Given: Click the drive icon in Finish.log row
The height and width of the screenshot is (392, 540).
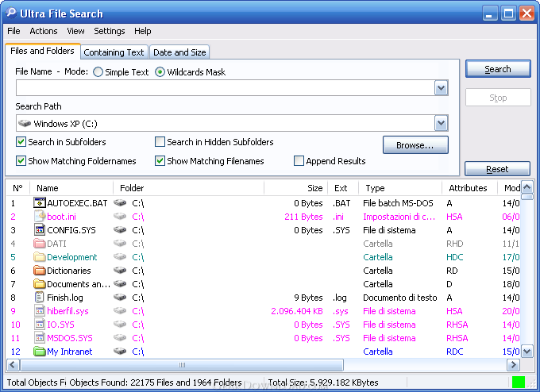Looking at the screenshot, I should pyautogui.click(x=120, y=297).
